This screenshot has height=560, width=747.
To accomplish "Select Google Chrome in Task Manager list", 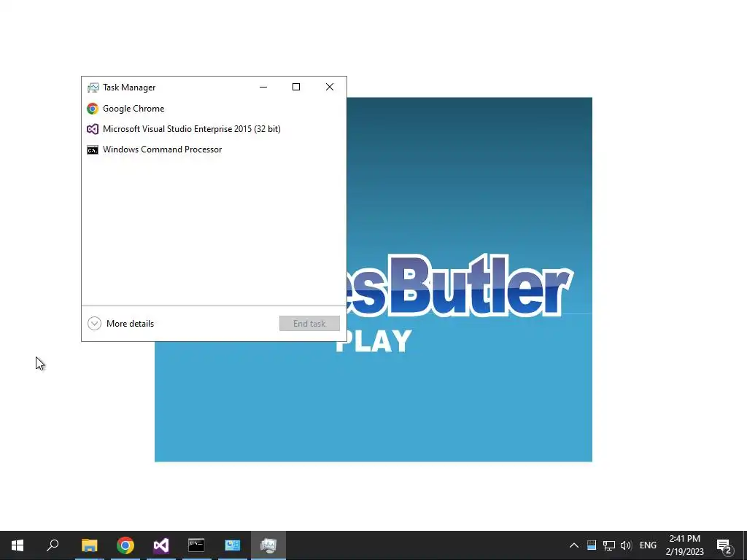I will pos(214,109).
